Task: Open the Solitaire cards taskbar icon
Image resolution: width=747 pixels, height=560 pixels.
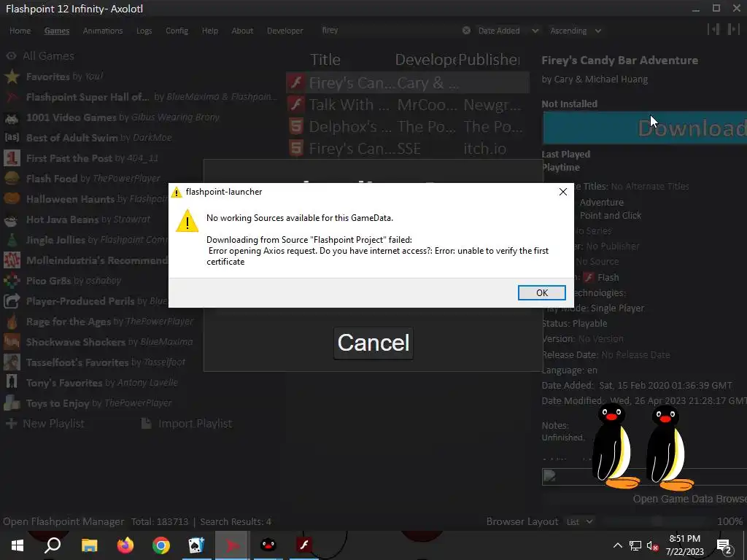Action: tap(196, 545)
